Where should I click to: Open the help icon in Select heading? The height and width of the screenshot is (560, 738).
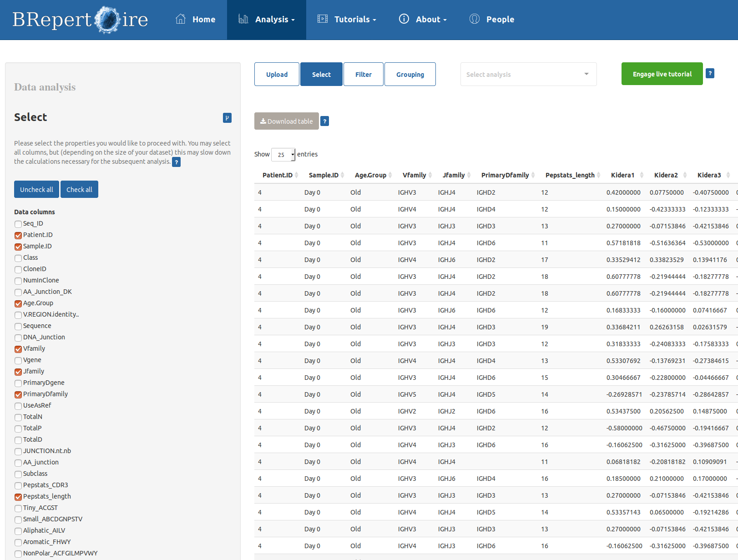point(227,118)
